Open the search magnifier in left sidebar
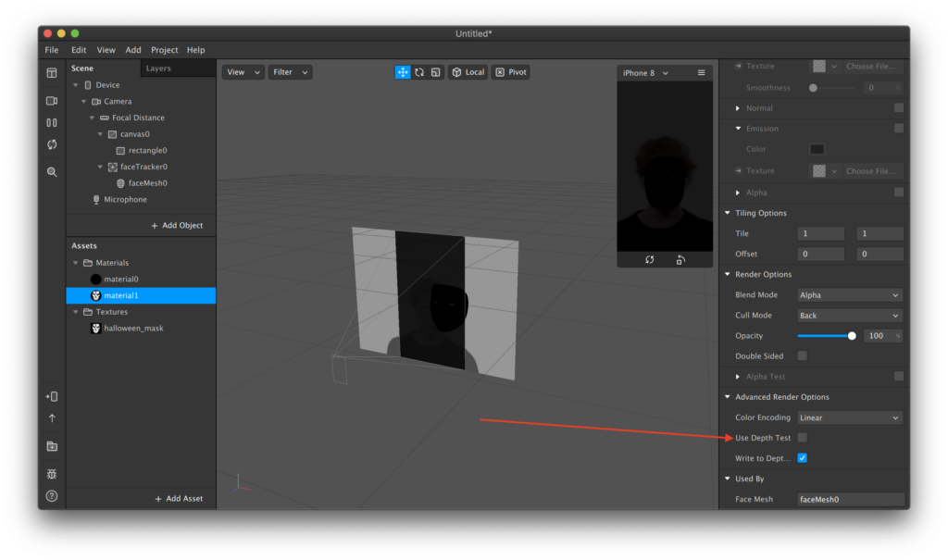Viewport: 948px width, 560px height. click(52, 172)
